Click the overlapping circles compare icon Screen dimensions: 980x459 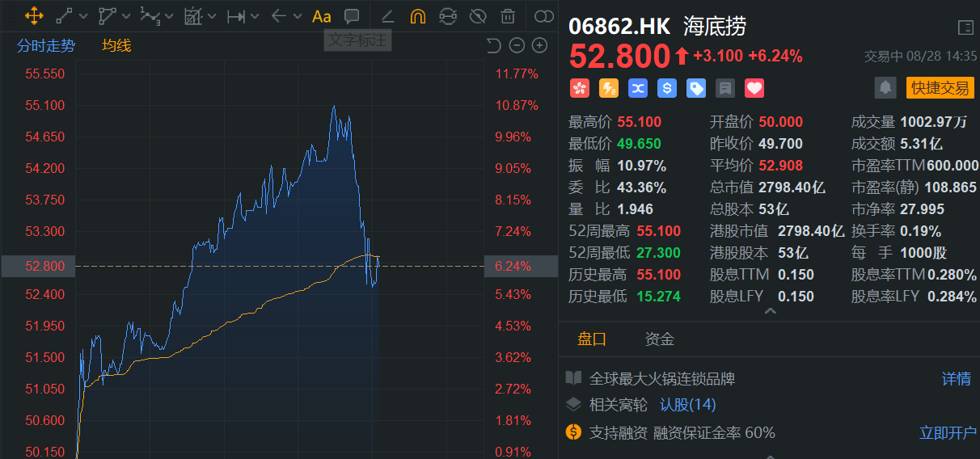[545, 15]
